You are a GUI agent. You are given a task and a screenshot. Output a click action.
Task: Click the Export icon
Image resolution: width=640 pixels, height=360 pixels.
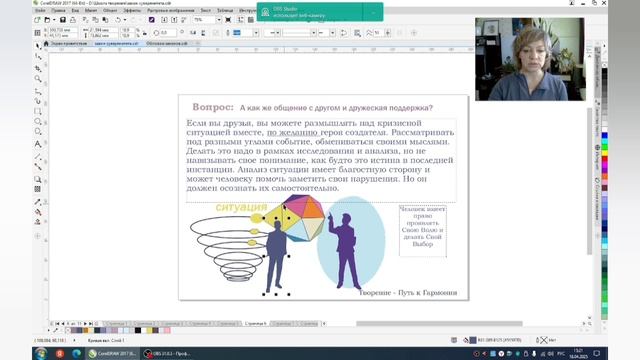(174, 20)
